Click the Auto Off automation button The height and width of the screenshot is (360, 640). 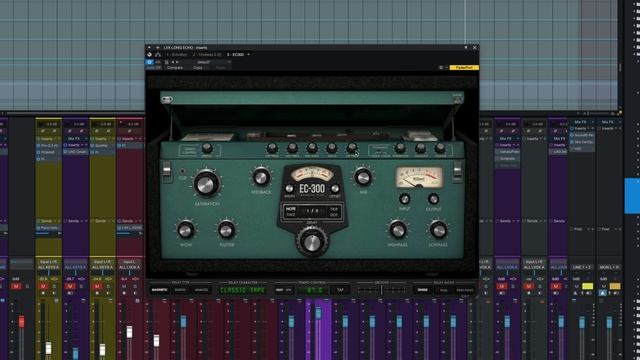(x=154, y=68)
